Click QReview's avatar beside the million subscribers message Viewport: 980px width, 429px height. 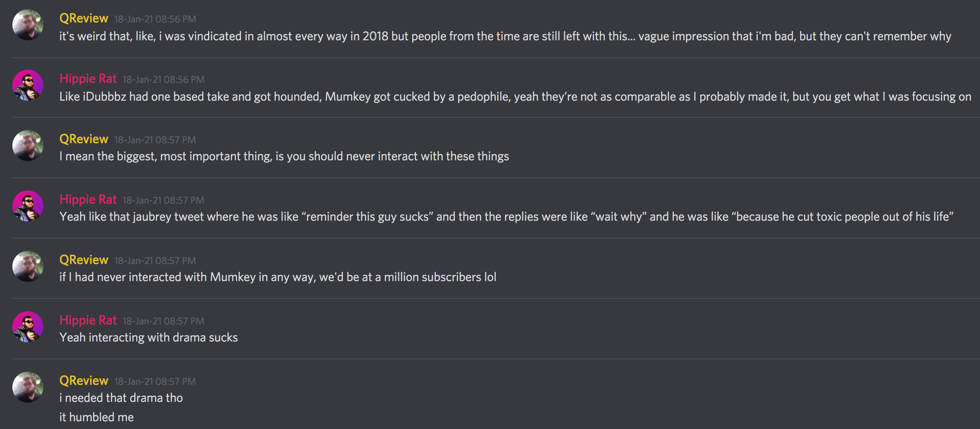tap(28, 266)
